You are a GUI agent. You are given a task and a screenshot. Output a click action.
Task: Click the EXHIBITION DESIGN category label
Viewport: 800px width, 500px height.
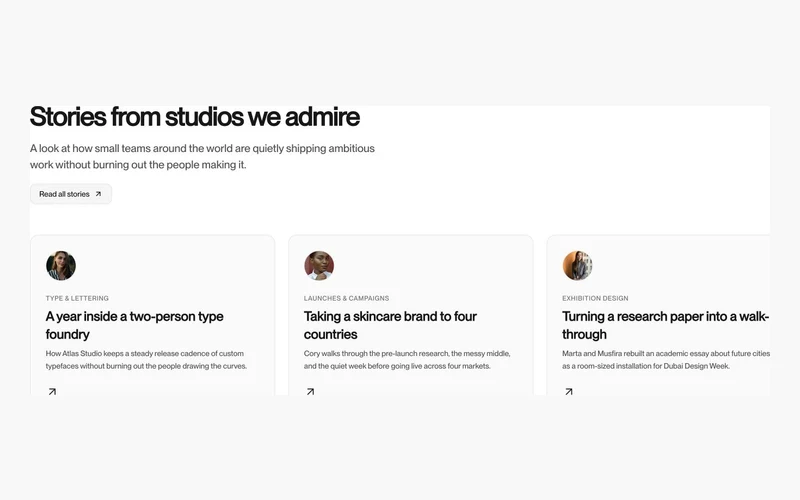[595, 298]
